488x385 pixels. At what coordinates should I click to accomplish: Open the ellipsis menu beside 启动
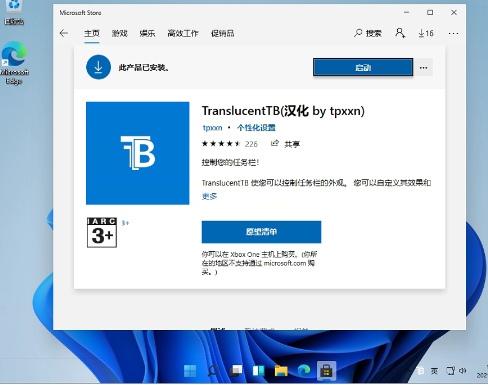tap(423, 68)
